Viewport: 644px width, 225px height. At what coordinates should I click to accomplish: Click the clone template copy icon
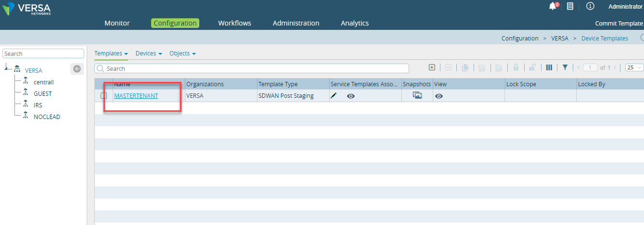pos(465,68)
